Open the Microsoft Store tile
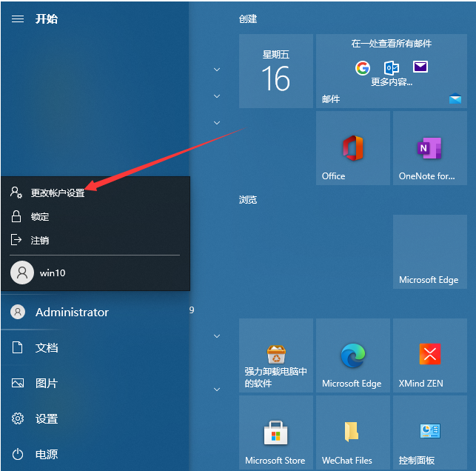Screen dimensions: 476x471 coord(275,432)
